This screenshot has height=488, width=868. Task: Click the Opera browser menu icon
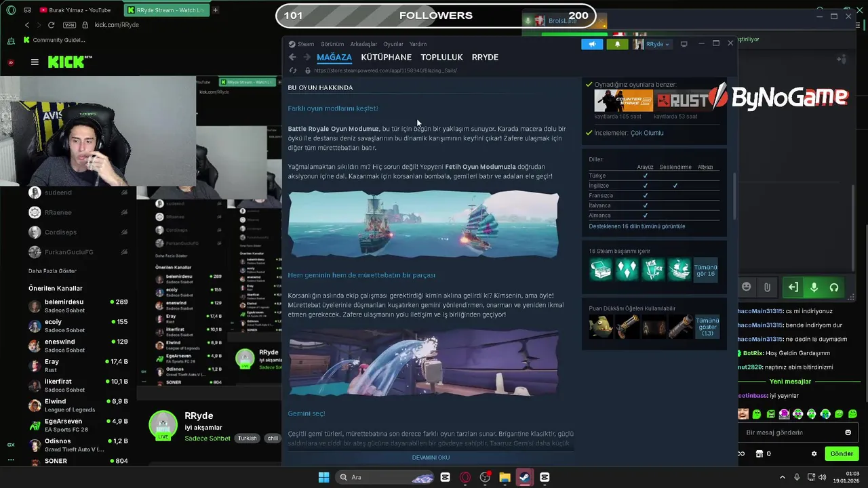[11, 10]
